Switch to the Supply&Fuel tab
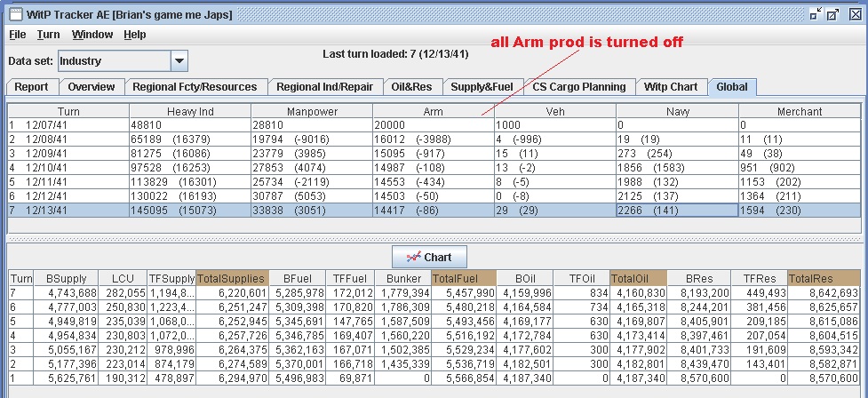 tap(482, 87)
